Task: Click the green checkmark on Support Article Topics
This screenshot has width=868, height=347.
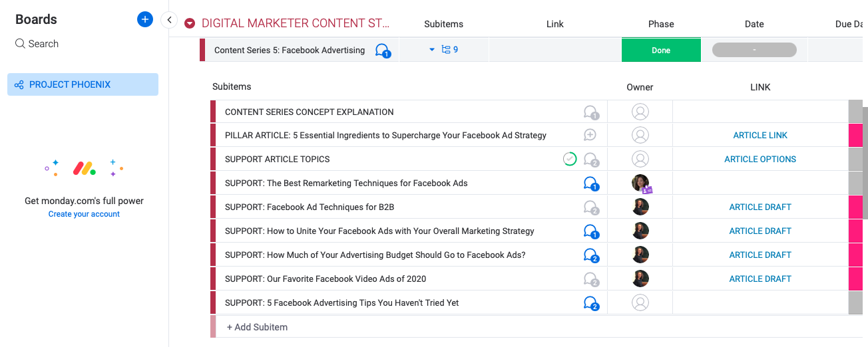Action: click(x=570, y=159)
